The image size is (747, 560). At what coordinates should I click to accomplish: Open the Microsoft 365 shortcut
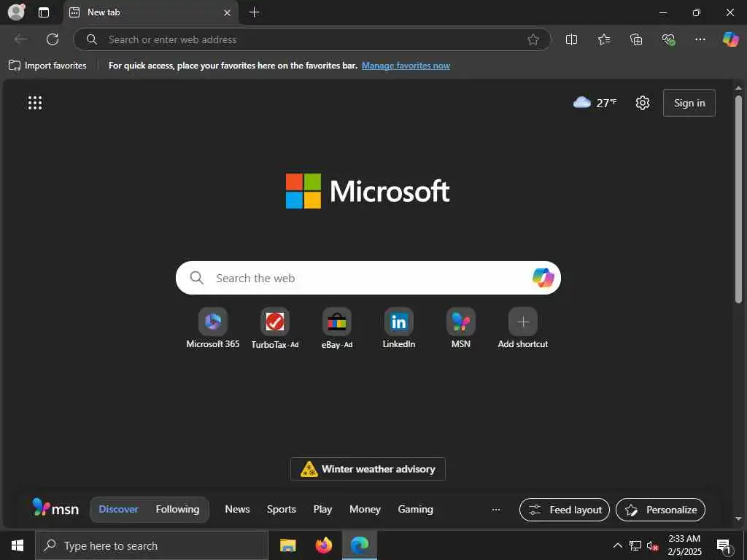[213, 329]
